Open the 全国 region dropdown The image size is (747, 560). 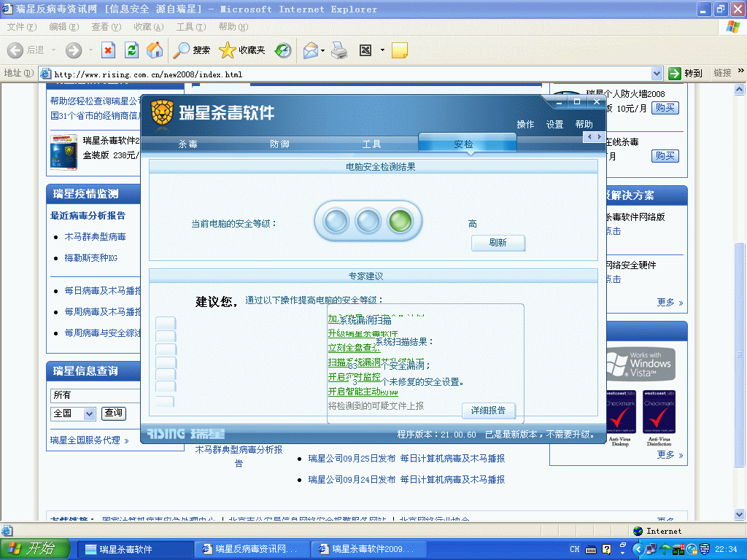(x=89, y=414)
